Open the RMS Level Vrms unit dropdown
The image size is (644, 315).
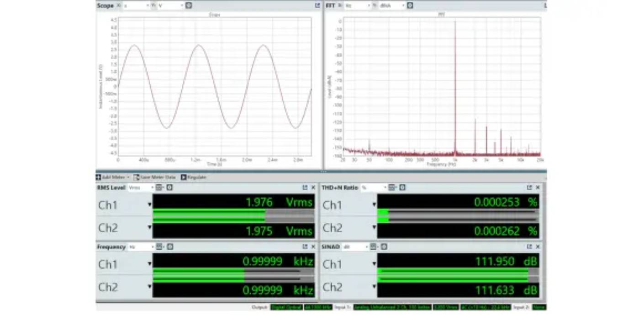click(x=141, y=188)
